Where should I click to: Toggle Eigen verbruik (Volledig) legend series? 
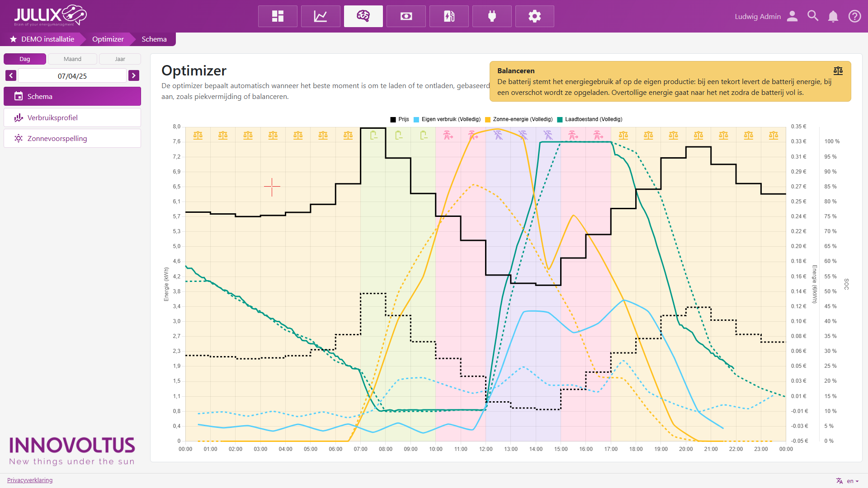click(448, 119)
